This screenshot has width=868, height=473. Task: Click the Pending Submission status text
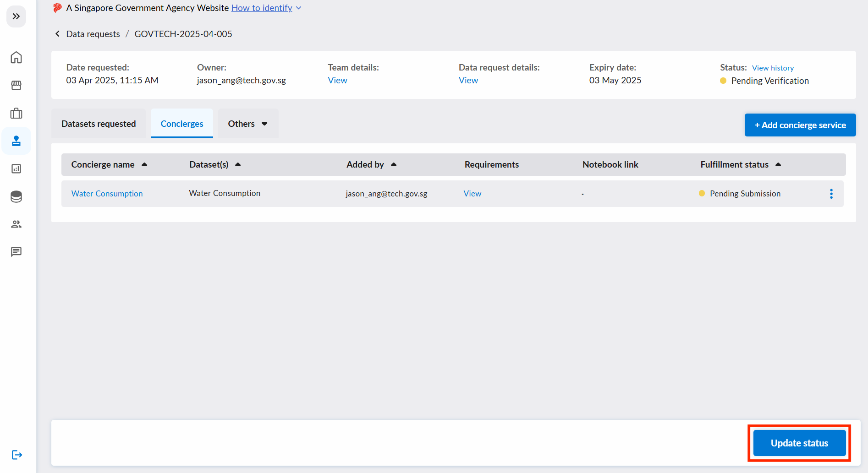click(x=745, y=194)
